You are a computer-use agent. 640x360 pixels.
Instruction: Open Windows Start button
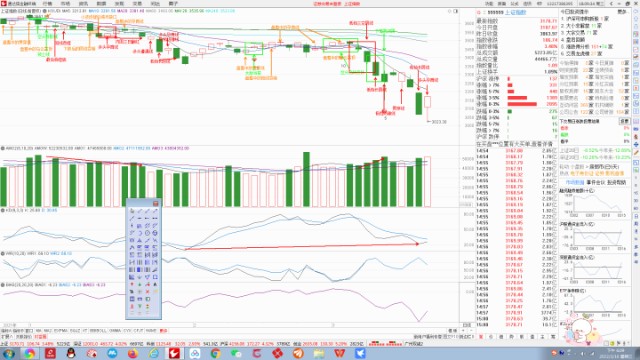pyautogui.click(x=8, y=353)
